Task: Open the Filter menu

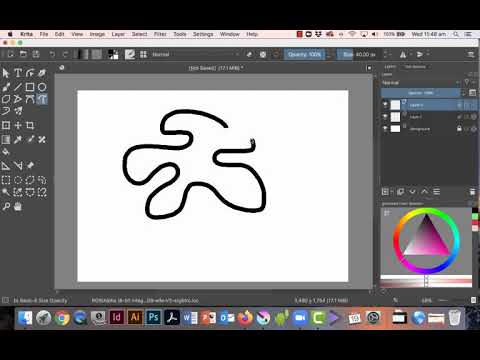Action: point(160,34)
